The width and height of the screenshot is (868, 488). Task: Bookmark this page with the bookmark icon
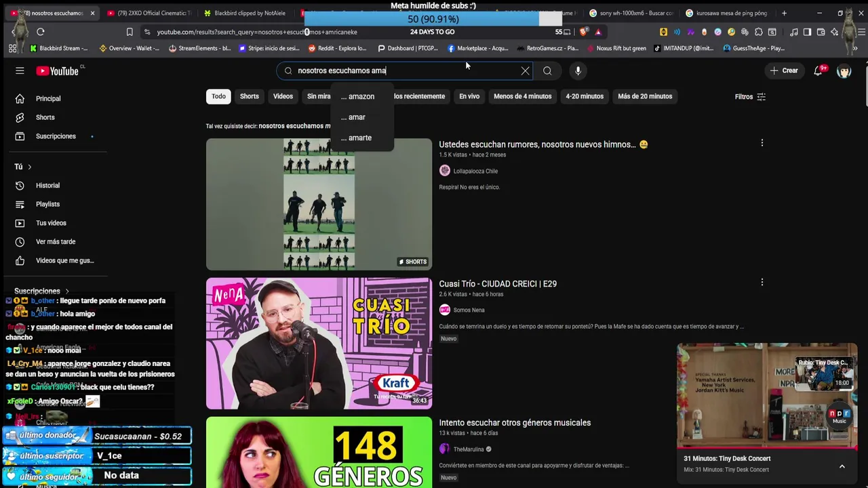(130, 32)
